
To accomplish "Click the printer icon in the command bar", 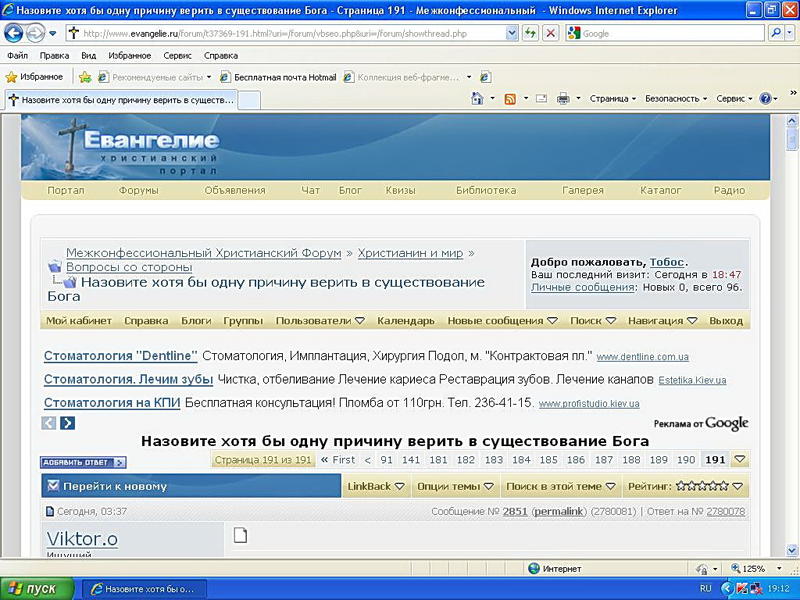I will point(563,99).
